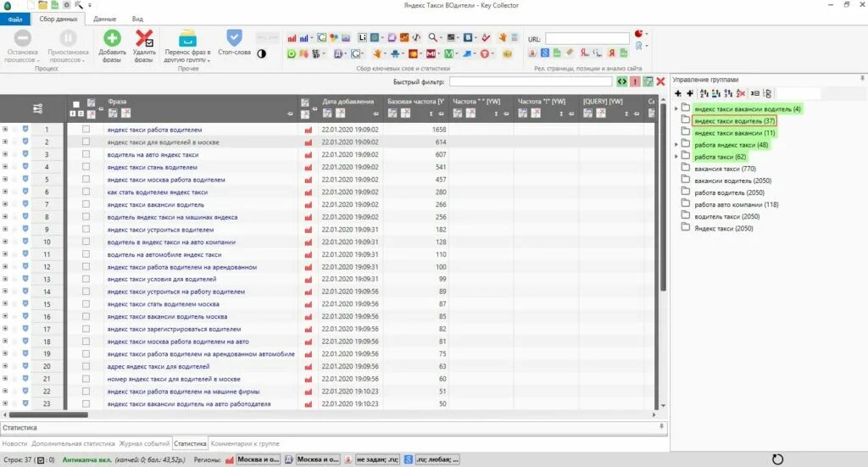Check row 20 checkbox адрес яндекс такси для водителей

86,366
